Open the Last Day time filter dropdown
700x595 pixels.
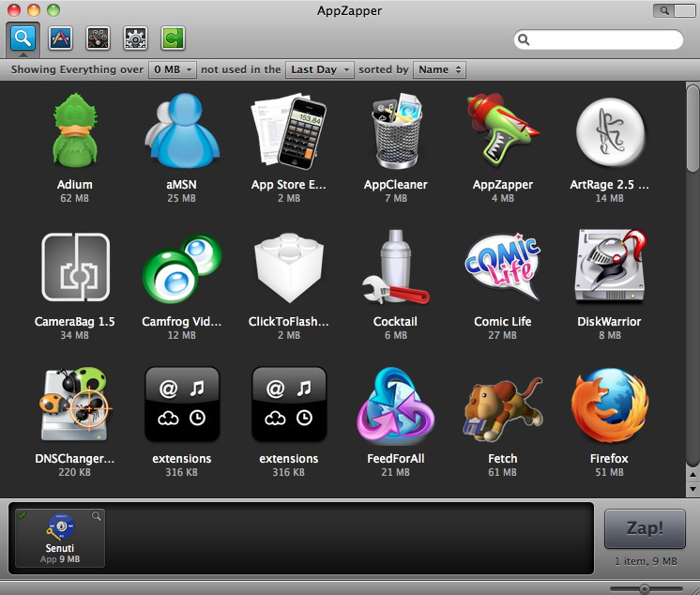pos(320,69)
